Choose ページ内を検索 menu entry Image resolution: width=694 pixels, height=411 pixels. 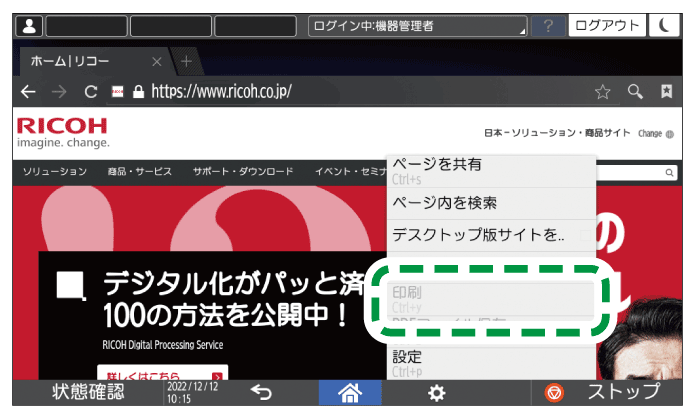click(x=491, y=203)
